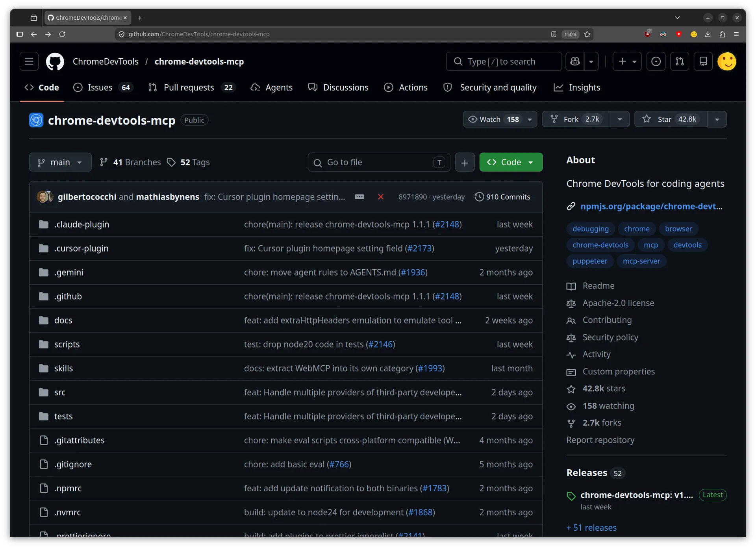Expand the Watch options dropdown arrow

530,119
